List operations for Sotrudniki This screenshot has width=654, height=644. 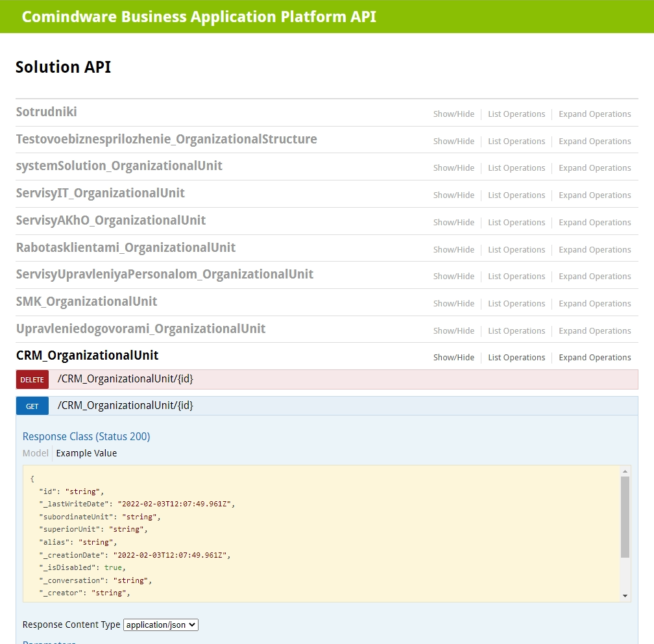516,114
